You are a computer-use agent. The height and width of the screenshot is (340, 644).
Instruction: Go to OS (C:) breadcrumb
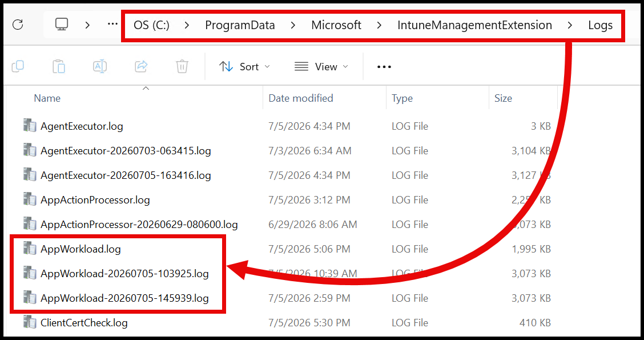(x=151, y=25)
